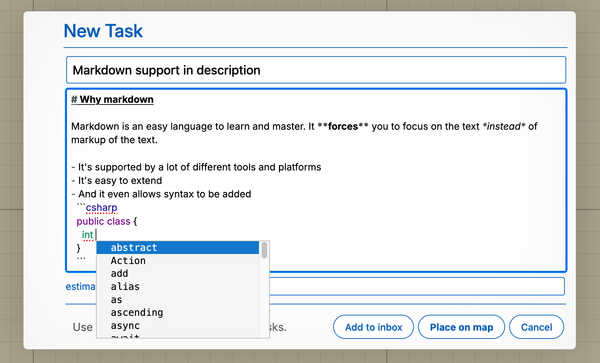Click the 'public class {' code line
The image size is (600, 363).
coord(107,221)
